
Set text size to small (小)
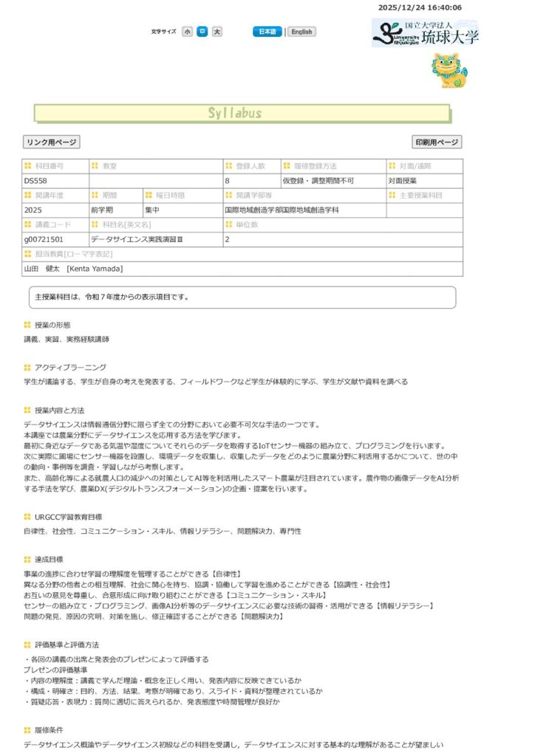coord(188,32)
